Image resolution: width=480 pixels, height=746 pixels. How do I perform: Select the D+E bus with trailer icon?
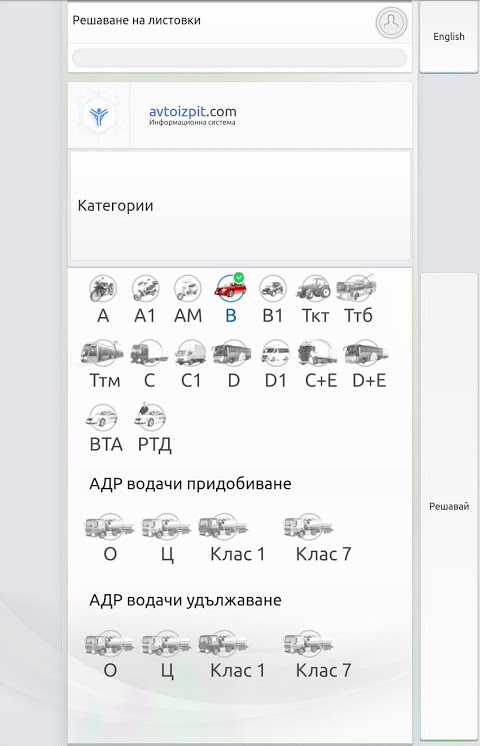[366, 353]
